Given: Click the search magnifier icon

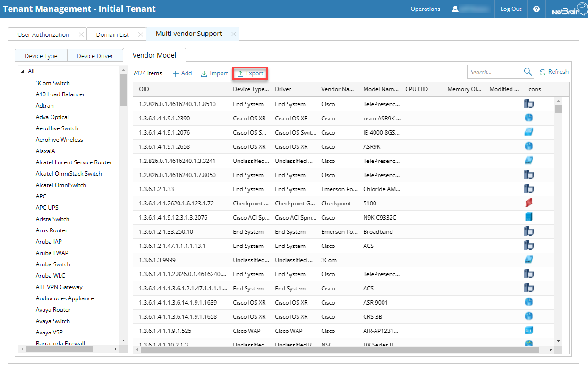Looking at the screenshot, I should tap(528, 71).
